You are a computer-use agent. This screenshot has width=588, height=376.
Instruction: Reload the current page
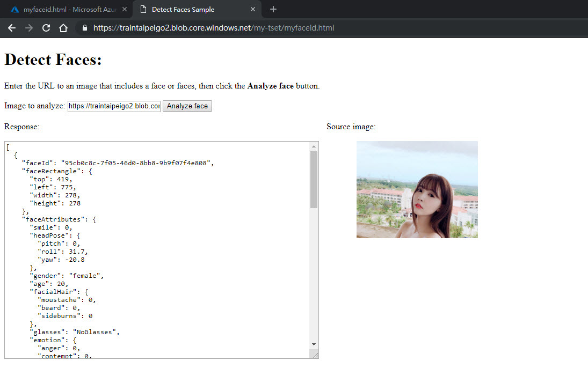click(46, 28)
